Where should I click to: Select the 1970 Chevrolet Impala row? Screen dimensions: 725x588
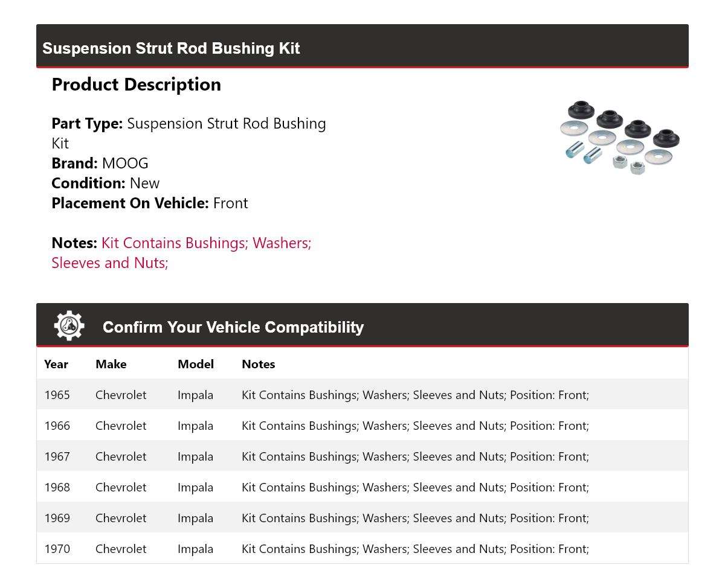[362, 549]
